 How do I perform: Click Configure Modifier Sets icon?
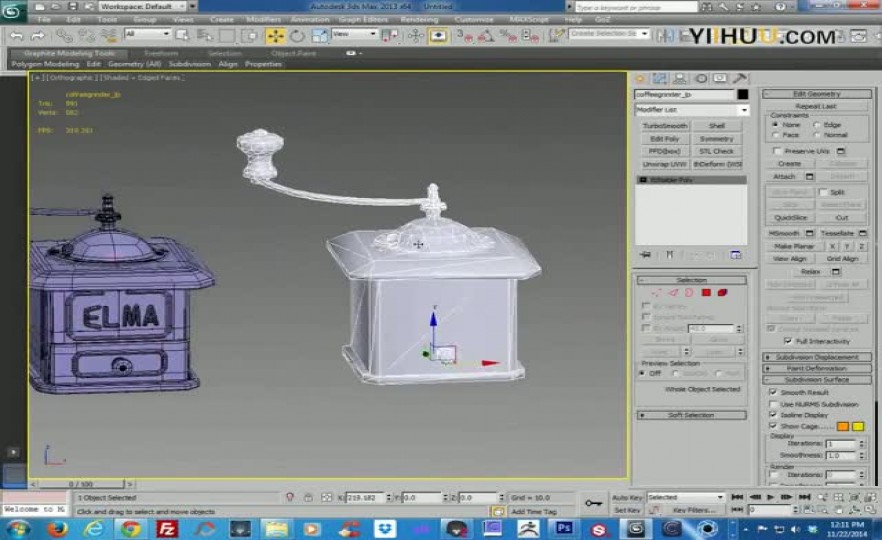pyautogui.click(x=736, y=255)
